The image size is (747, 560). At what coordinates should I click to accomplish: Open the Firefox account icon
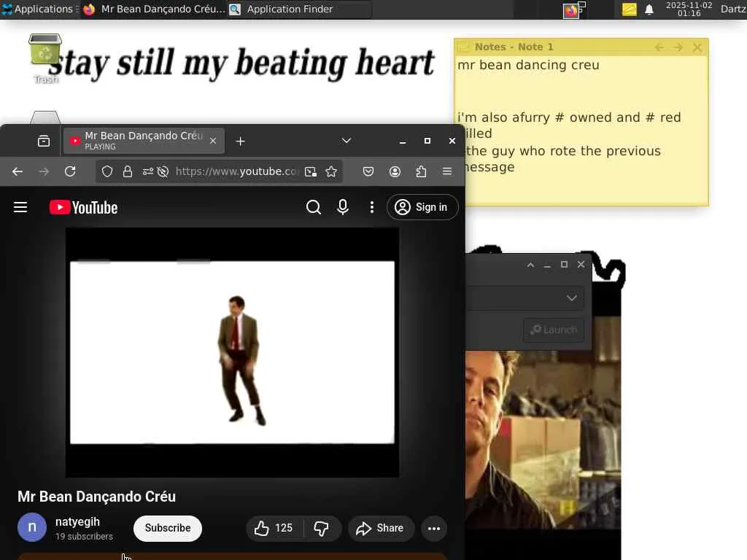[395, 171]
